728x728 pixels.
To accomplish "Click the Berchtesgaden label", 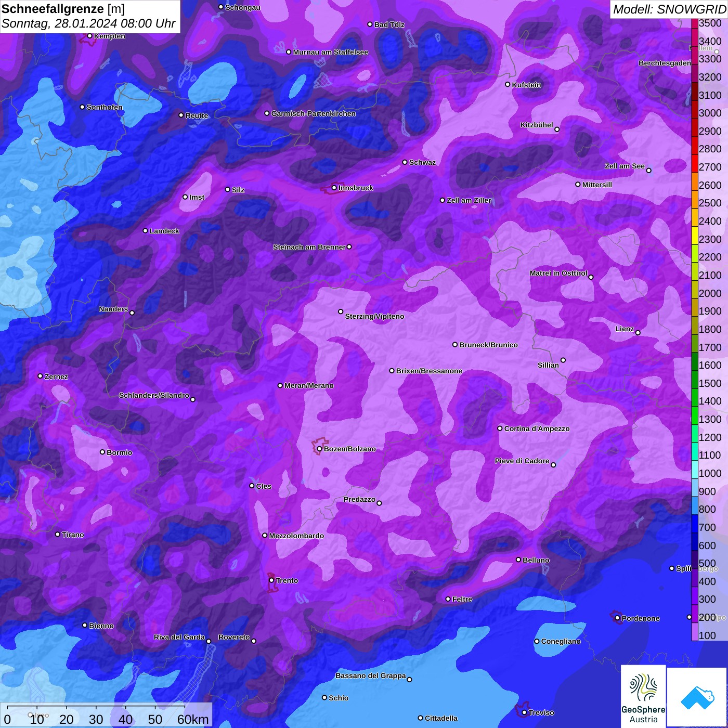I will (665, 63).
